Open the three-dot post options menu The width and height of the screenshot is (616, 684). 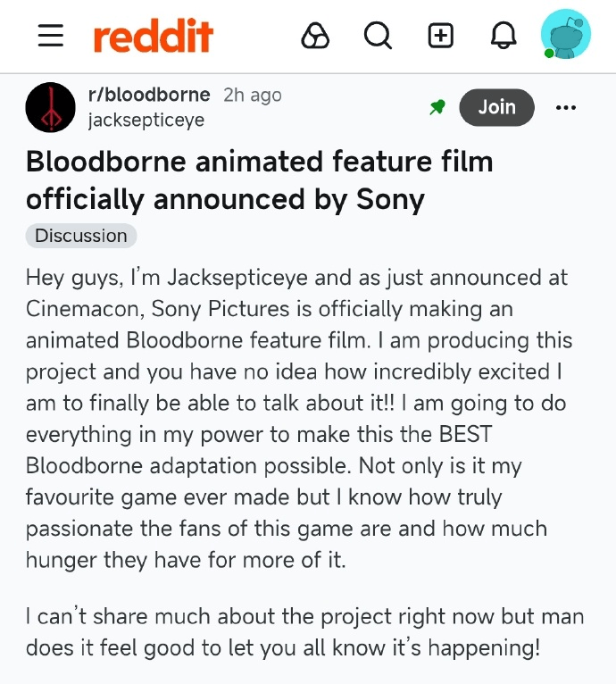(566, 108)
